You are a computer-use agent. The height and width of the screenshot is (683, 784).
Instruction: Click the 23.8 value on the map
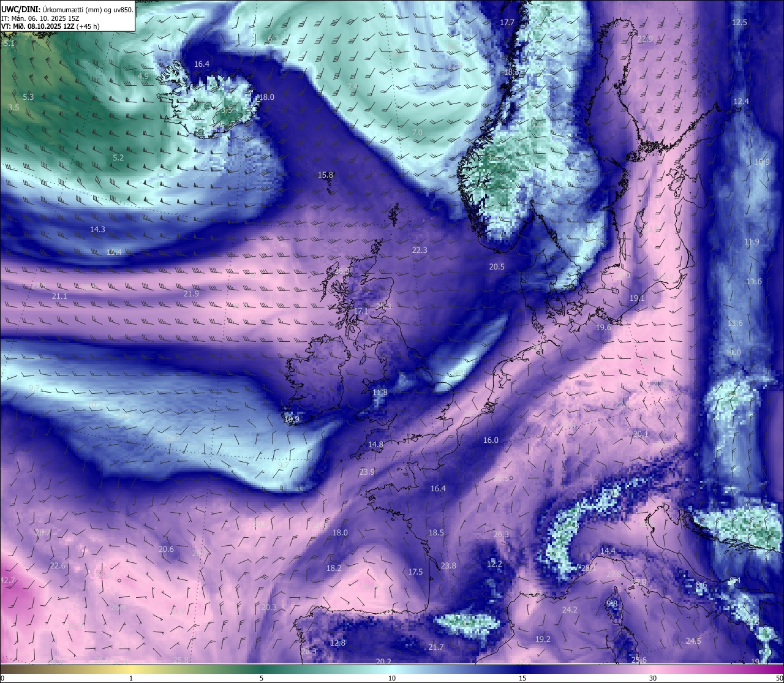coord(448,566)
